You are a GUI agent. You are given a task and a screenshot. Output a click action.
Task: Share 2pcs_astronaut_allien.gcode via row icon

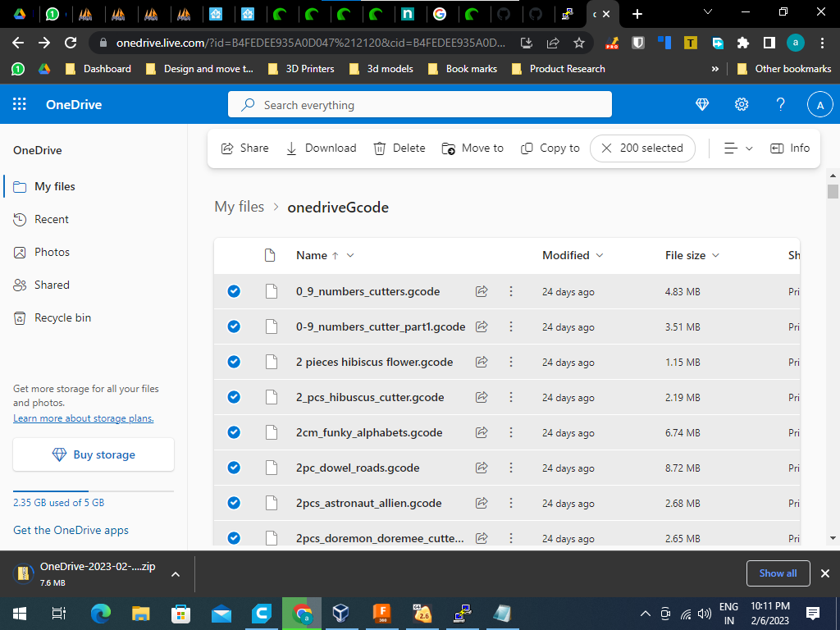click(x=482, y=503)
